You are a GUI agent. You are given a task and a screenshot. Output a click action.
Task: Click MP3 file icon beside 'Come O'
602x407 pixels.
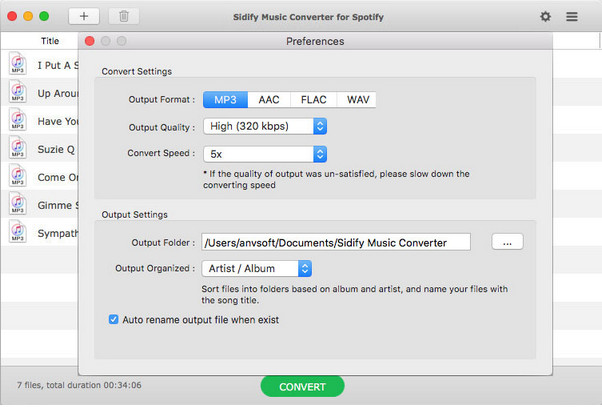tap(18, 176)
